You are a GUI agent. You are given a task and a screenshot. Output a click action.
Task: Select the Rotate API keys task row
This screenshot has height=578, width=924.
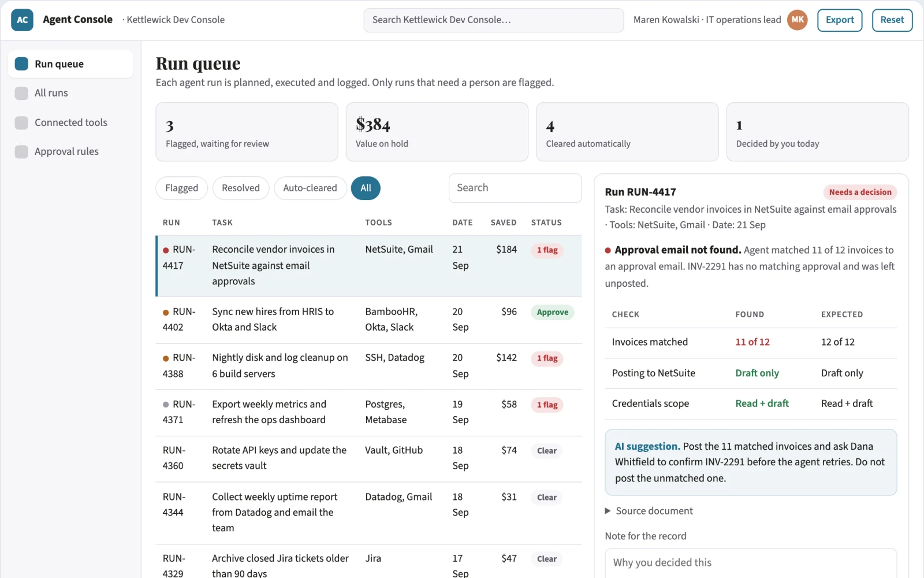tap(369, 458)
